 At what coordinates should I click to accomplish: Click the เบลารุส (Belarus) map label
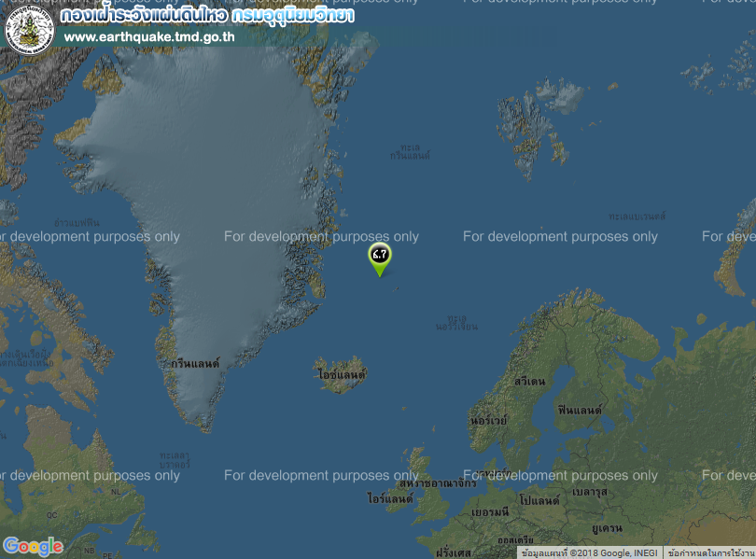click(x=589, y=492)
